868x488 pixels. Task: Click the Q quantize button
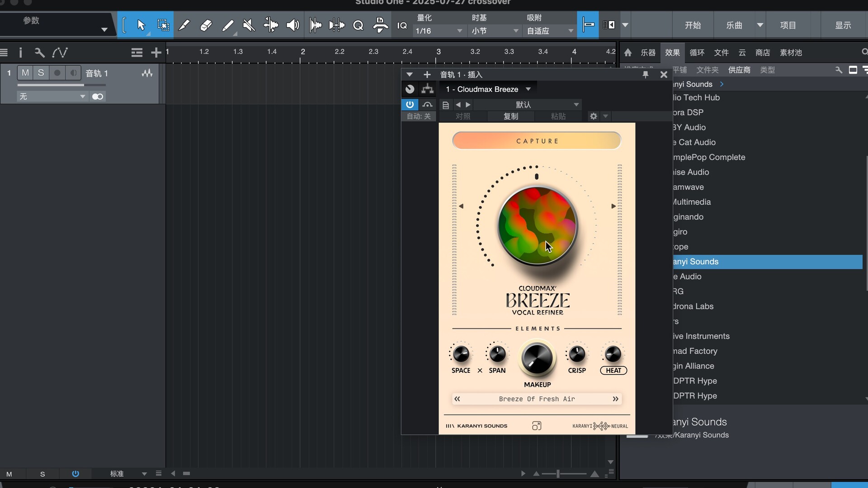point(358,25)
